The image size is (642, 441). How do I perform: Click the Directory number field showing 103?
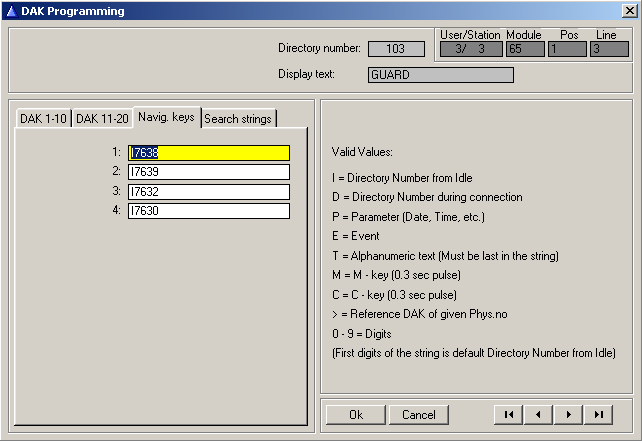pyautogui.click(x=396, y=49)
